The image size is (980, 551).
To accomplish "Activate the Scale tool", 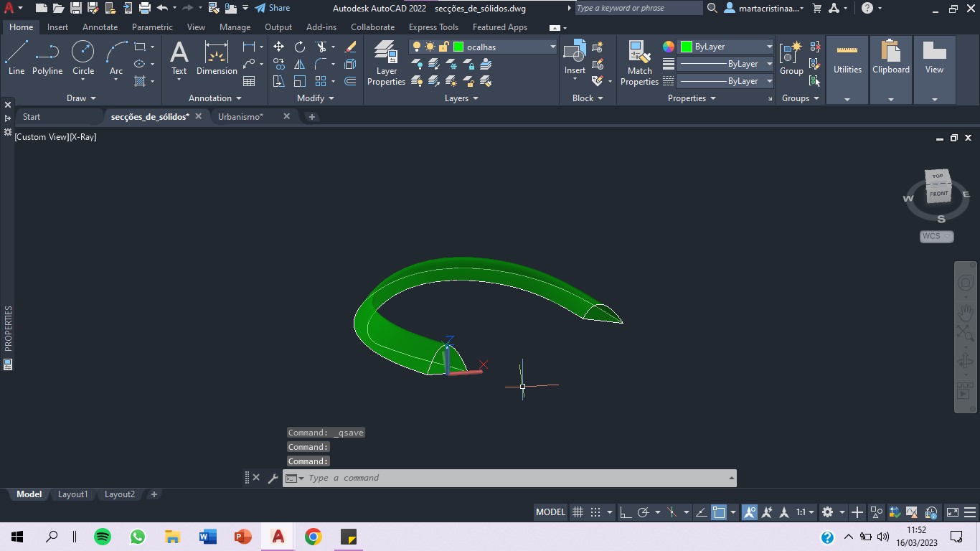I will coord(300,81).
